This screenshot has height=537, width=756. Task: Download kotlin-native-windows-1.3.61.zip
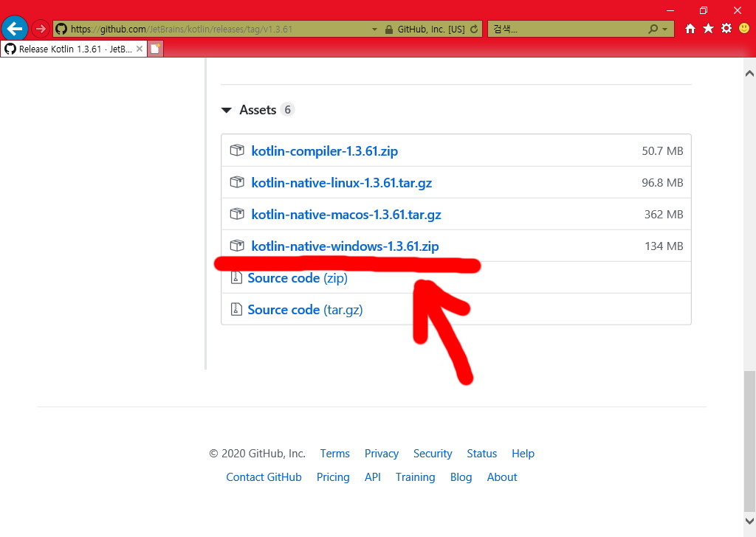[345, 246]
